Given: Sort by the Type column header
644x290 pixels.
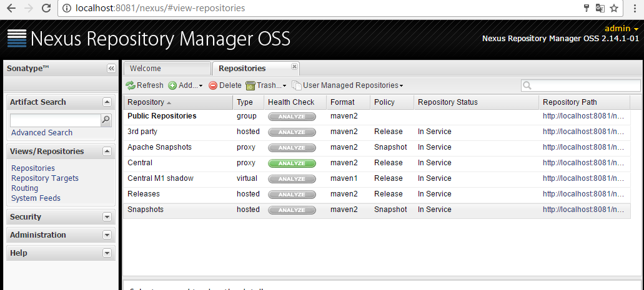Looking at the screenshot, I should pyautogui.click(x=248, y=102).
